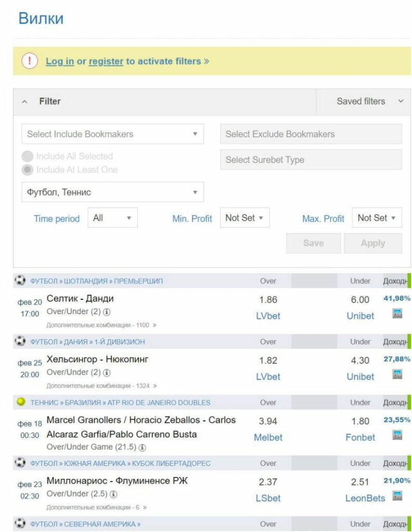Click the red exclamation warning icon

(30, 61)
